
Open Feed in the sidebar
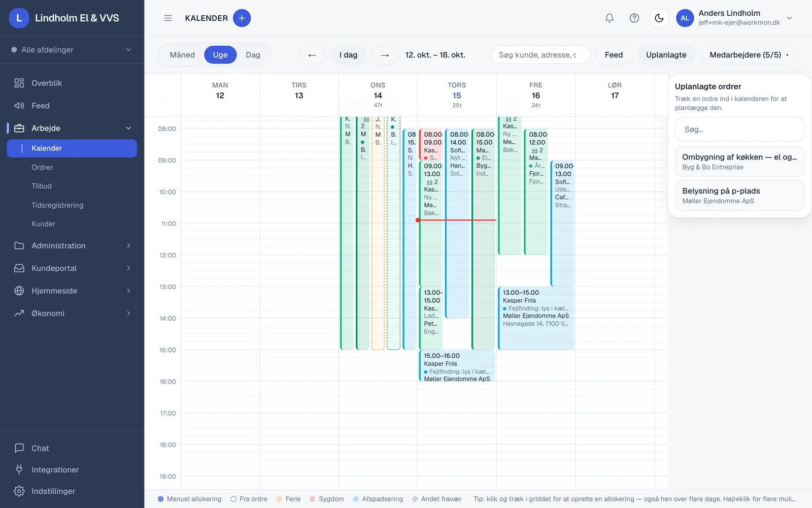point(72,106)
